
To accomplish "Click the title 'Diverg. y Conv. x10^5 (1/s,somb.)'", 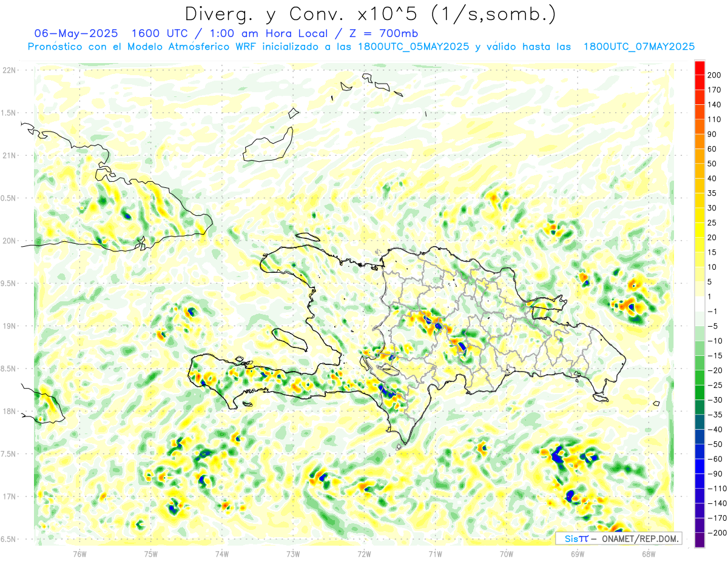I will 370,14.
